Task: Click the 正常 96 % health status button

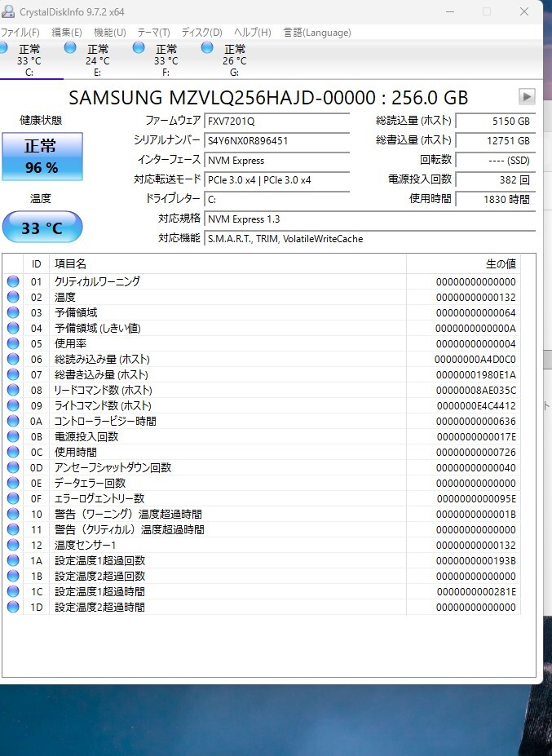Action: [42, 157]
